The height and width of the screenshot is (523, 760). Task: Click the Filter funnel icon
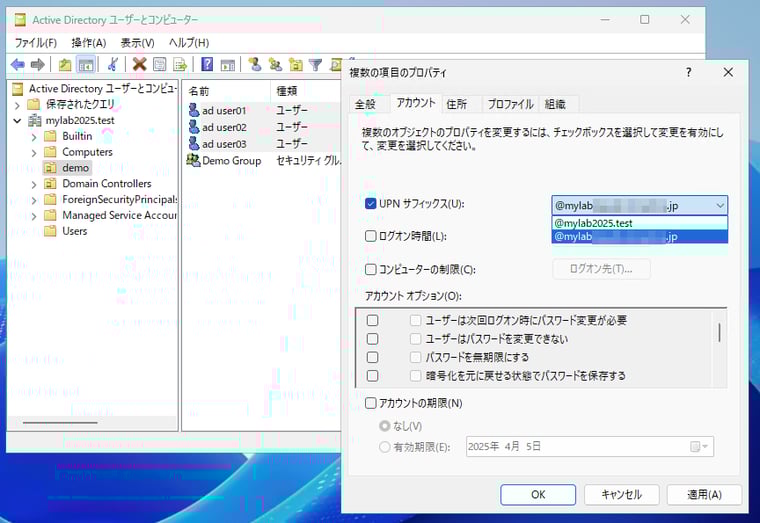[316, 64]
